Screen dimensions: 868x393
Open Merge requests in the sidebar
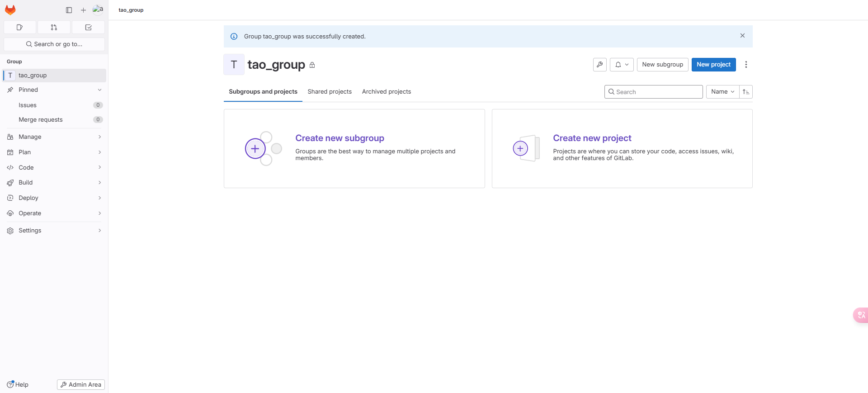pyautogui.click(x=54, y=119)
